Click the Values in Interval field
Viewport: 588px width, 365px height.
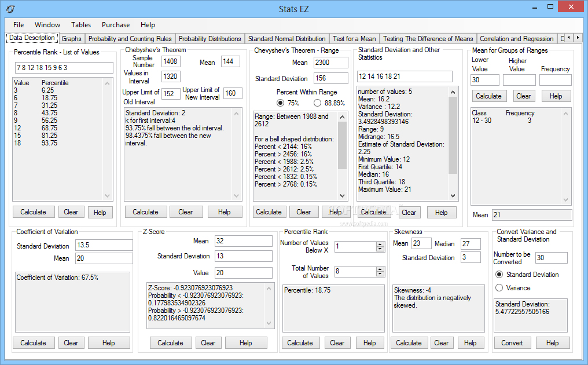click(171, 76)
